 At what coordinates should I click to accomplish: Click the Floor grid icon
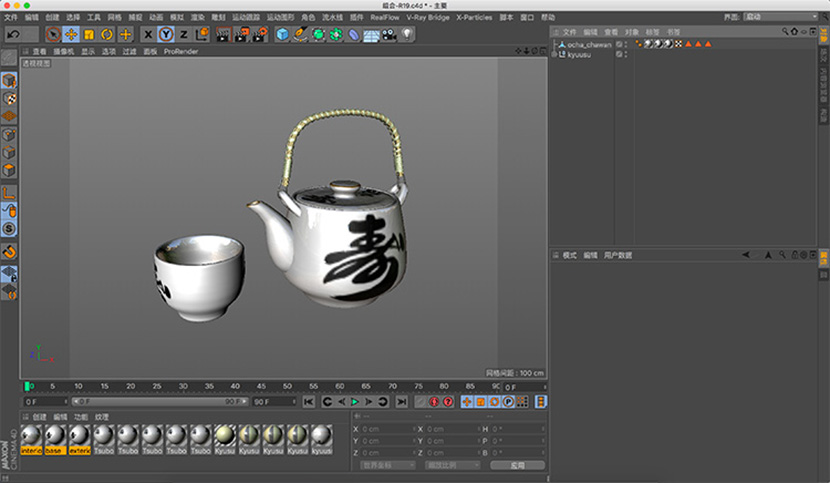[x=371, y=35]
